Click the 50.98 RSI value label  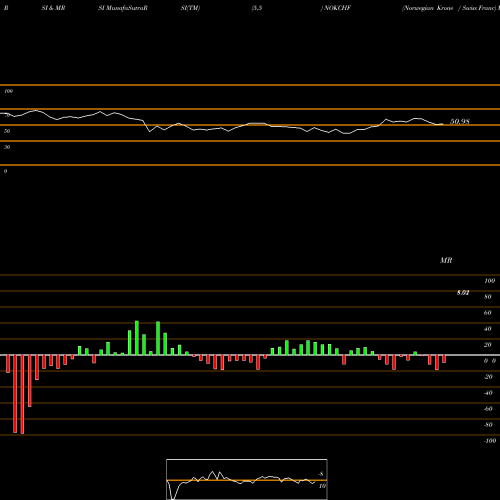click(460, 122)
